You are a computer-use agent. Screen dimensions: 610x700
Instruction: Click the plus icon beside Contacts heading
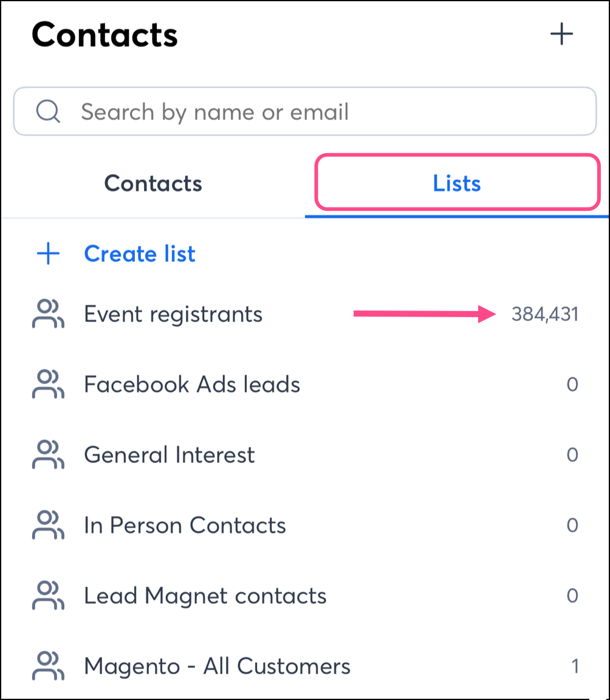click(x=561, y=34)
